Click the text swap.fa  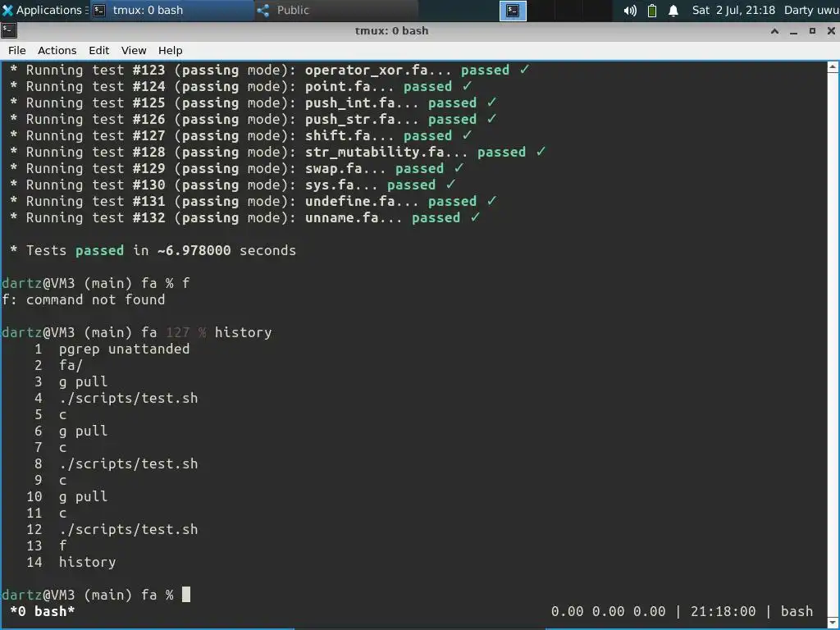click(333, 168)
